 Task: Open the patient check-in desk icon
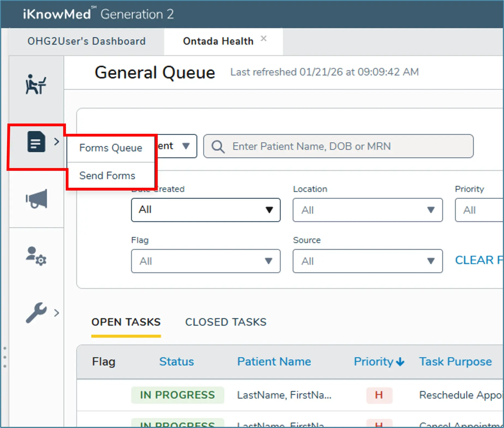tap(36, 84)
